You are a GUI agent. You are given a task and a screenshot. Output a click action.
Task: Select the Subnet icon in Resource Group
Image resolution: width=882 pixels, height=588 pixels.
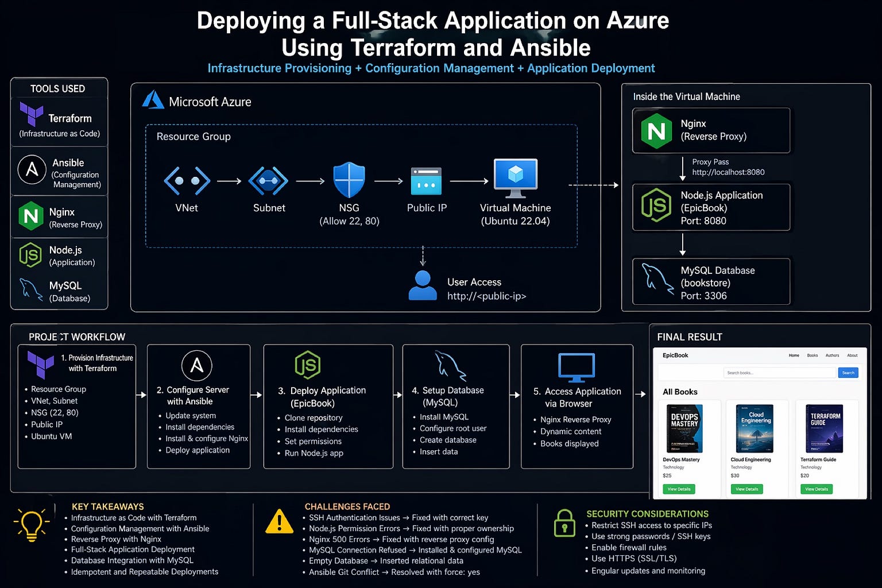[x=268, y=181]
